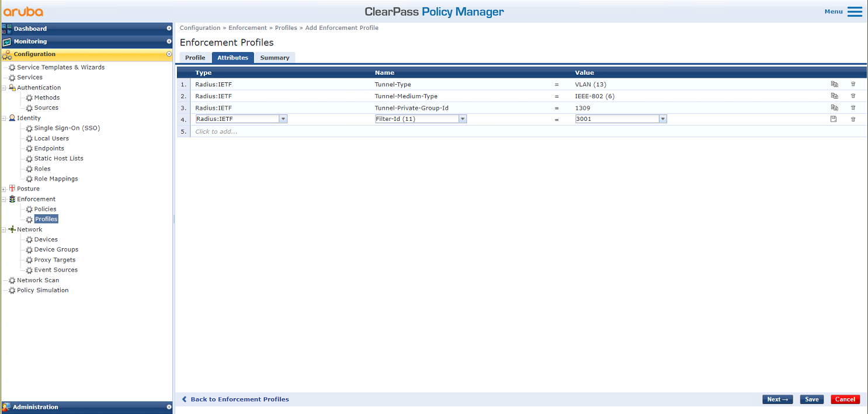Screen dimensions: 868x414
Task: Click the Identity person icon
Action: pyautogui.click(x=12, y=118)
